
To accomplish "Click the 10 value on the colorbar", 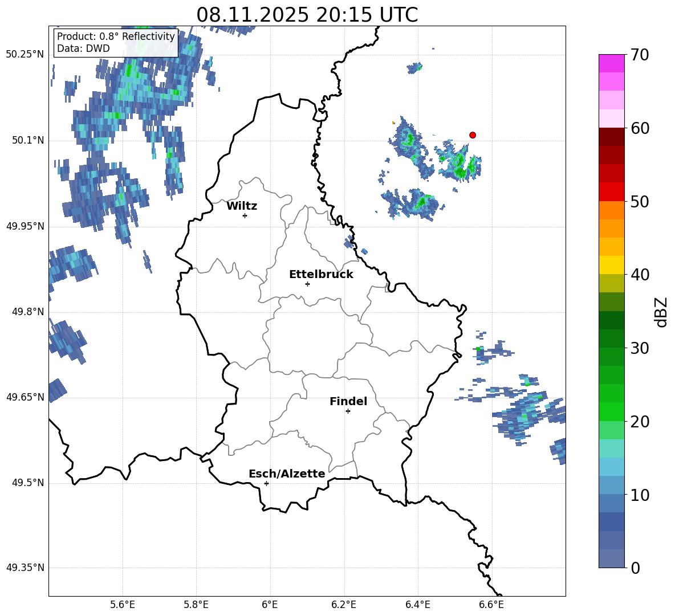I will coord(640,495).
